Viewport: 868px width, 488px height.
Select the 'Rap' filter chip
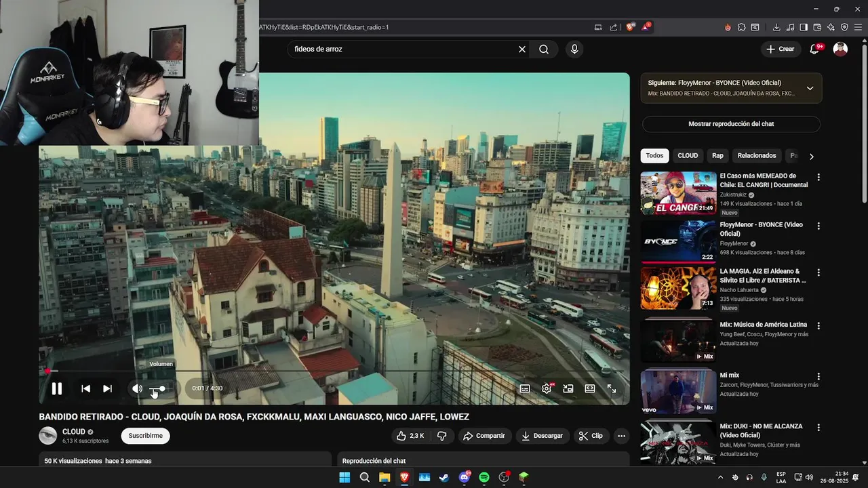coord(717,156)
